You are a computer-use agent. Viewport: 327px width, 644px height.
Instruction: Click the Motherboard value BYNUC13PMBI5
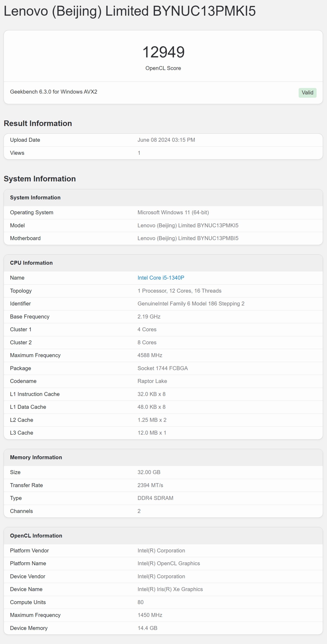pos(188,238)
